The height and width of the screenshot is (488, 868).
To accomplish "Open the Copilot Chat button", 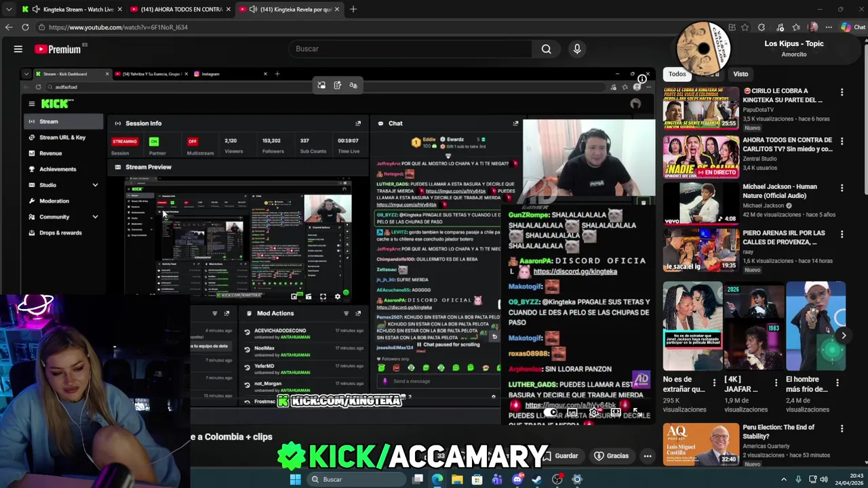I will point(853,27).
